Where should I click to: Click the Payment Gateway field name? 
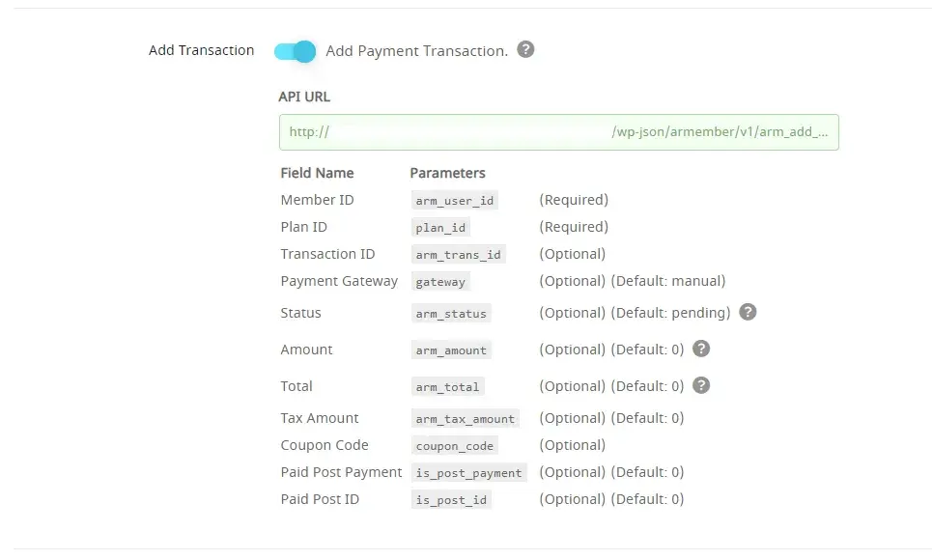point(339,281)
